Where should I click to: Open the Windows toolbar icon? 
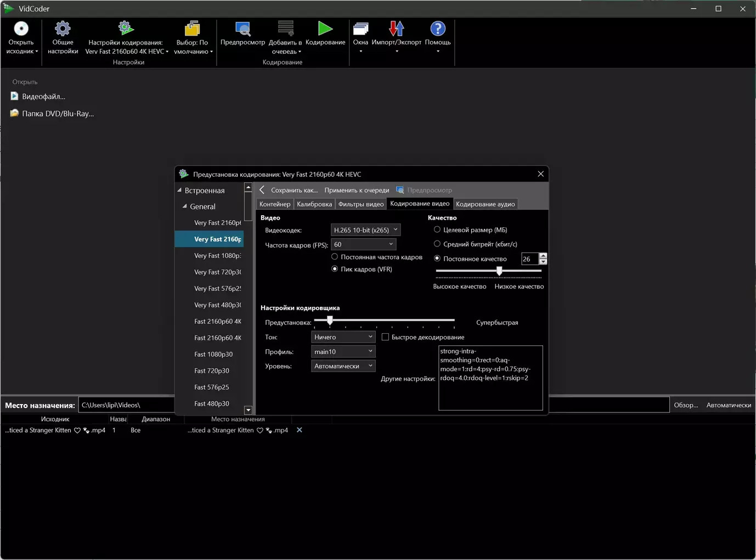pos(360,29)
